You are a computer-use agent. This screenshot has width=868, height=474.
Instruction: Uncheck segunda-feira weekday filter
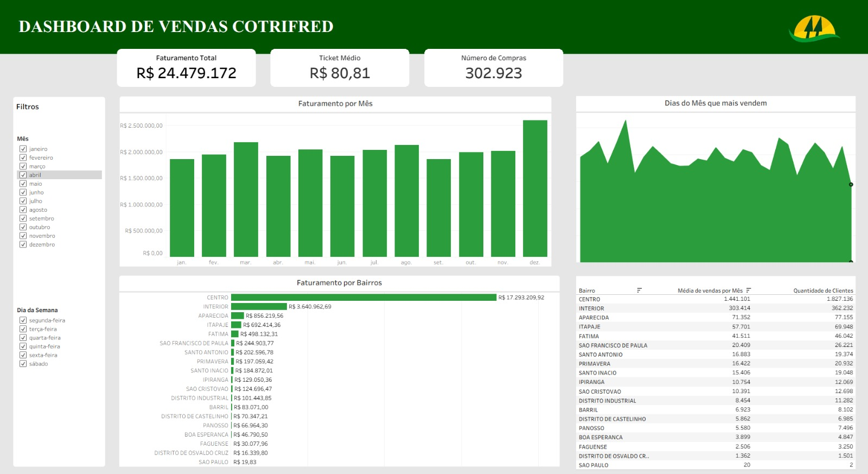[x=23, y=320]
